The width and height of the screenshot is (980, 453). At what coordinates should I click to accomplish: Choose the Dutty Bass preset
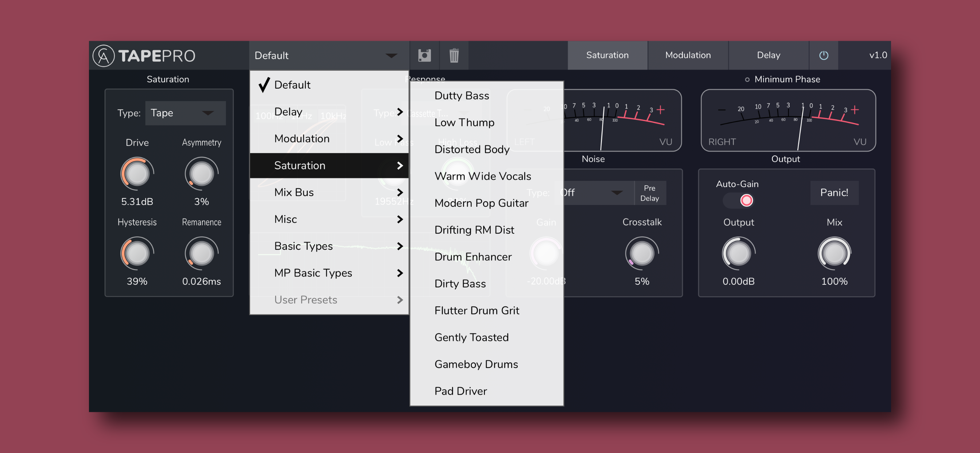[487, 96]
